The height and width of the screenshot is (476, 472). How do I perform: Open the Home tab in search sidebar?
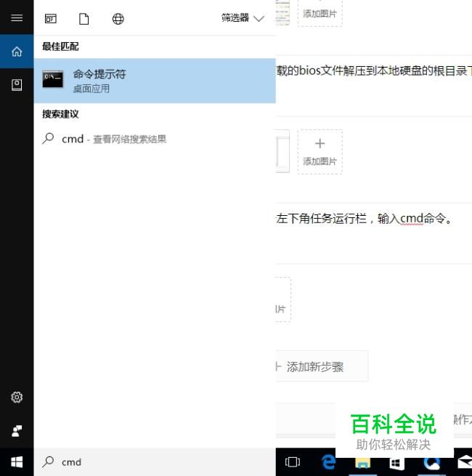coord(17,52)
